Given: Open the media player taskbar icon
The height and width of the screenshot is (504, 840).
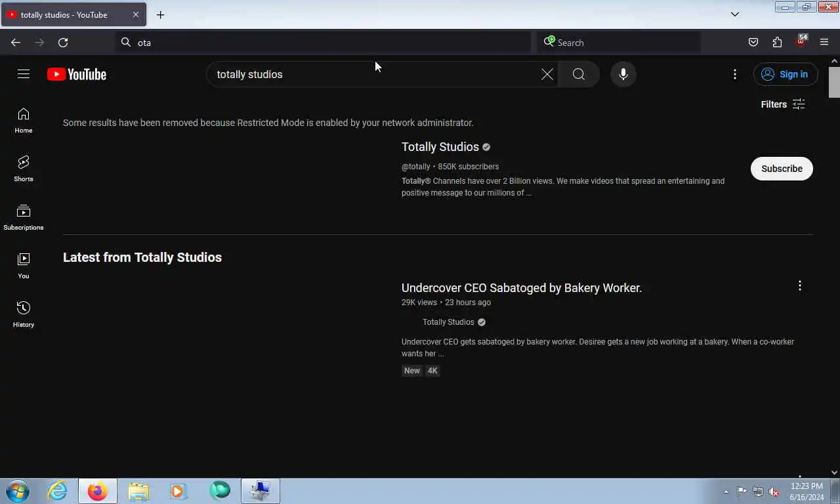Looking at the screenshot, I should 178,491.
